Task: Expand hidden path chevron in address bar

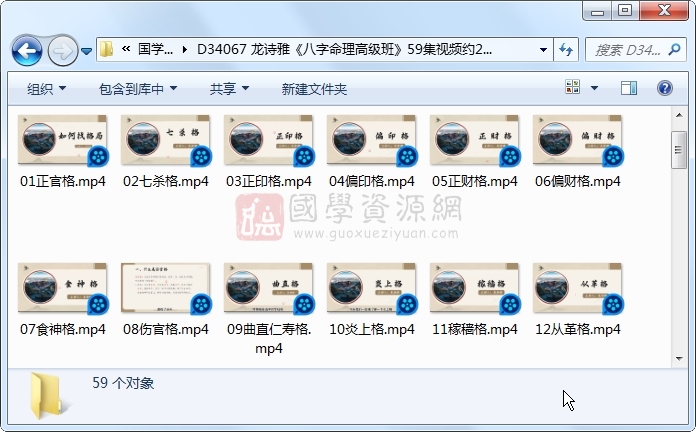Action: click(x=126, y=49)
